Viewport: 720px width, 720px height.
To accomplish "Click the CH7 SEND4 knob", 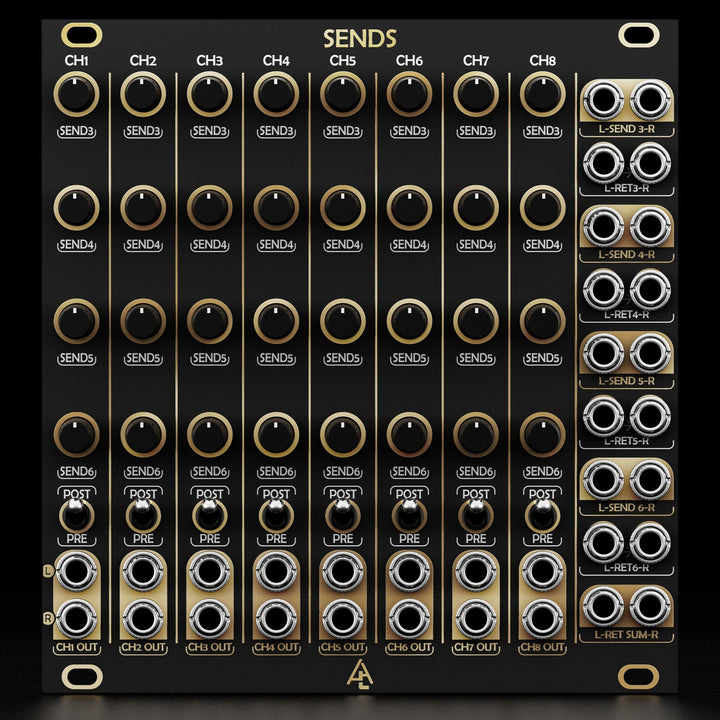I will 476,208.
